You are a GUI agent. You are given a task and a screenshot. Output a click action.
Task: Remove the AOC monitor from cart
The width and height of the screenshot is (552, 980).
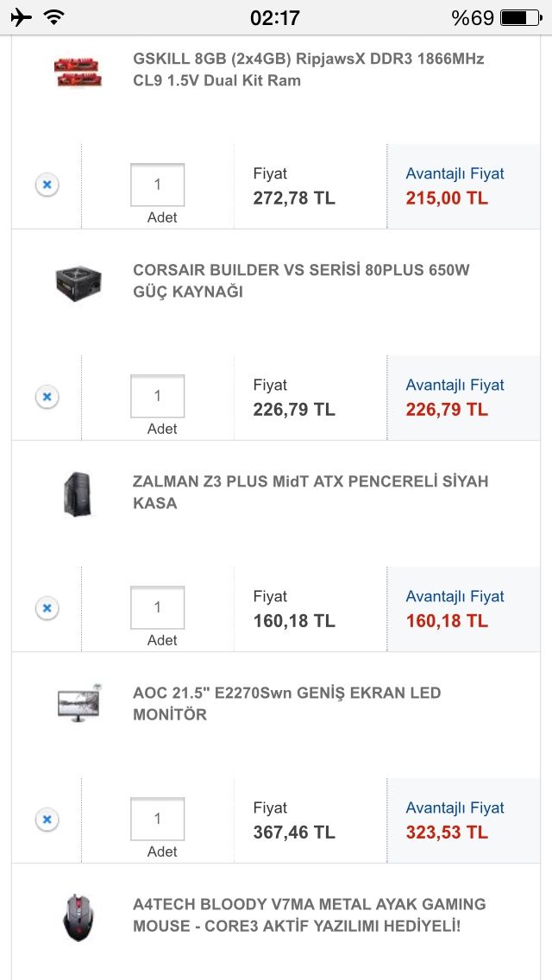pos(47,820)
